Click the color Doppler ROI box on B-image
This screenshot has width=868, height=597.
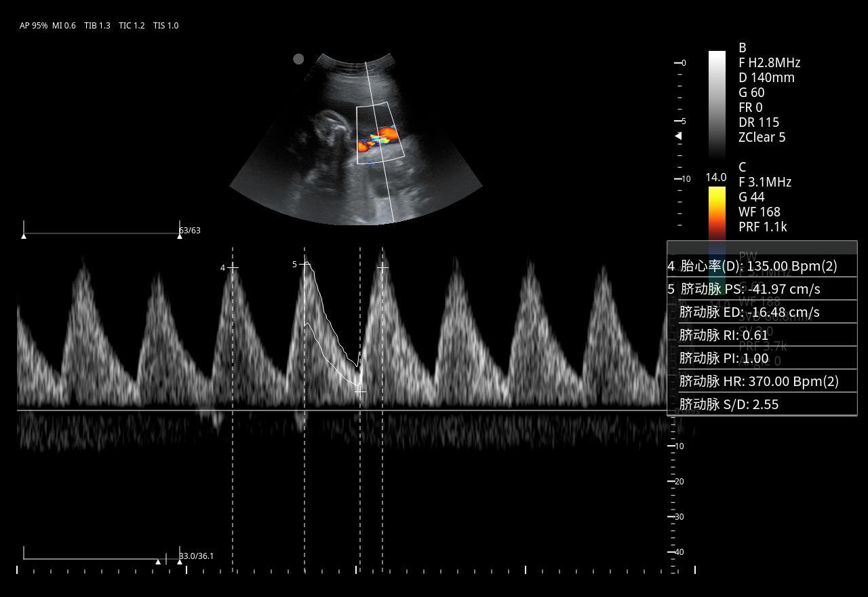[x=380, y=134]
